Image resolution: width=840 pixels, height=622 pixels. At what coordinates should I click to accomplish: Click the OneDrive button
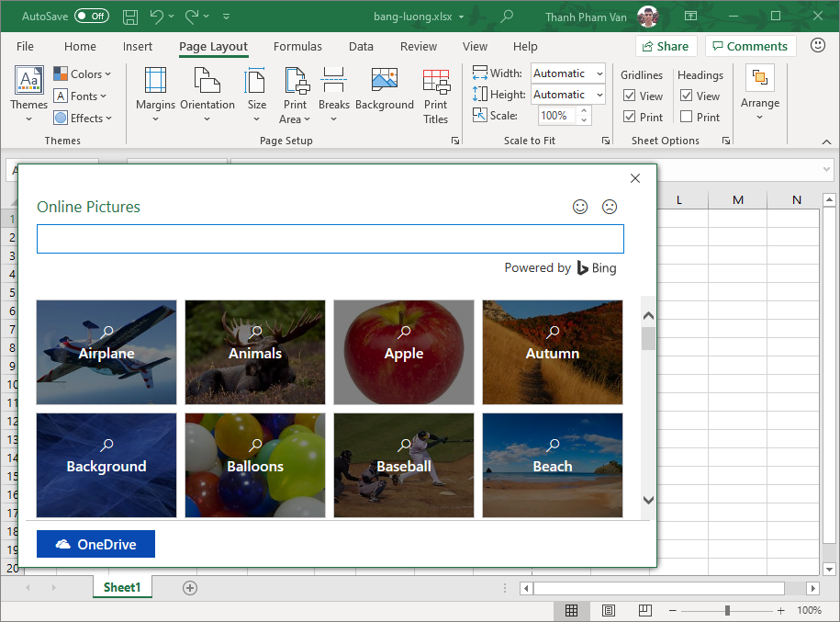click(95, 544)
